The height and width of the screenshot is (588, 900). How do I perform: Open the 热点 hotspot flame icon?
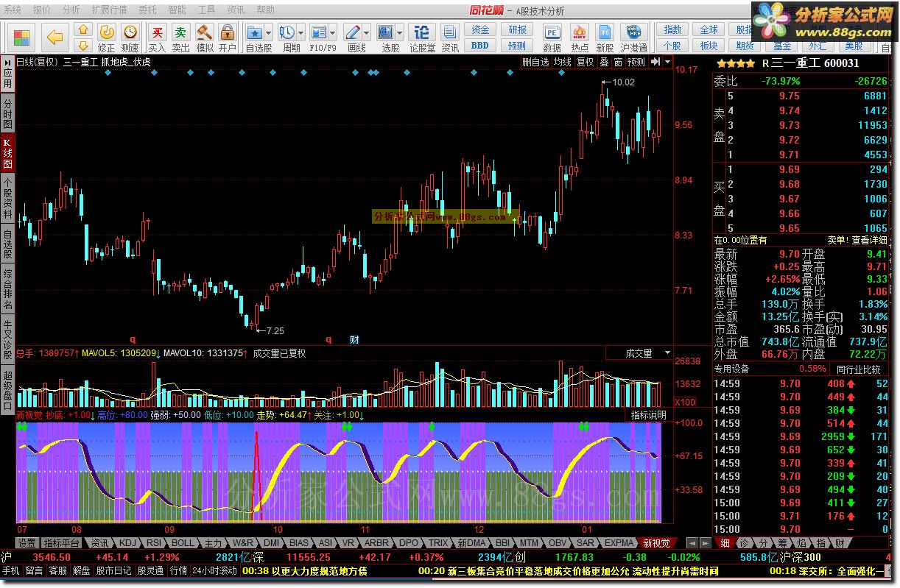580,38
